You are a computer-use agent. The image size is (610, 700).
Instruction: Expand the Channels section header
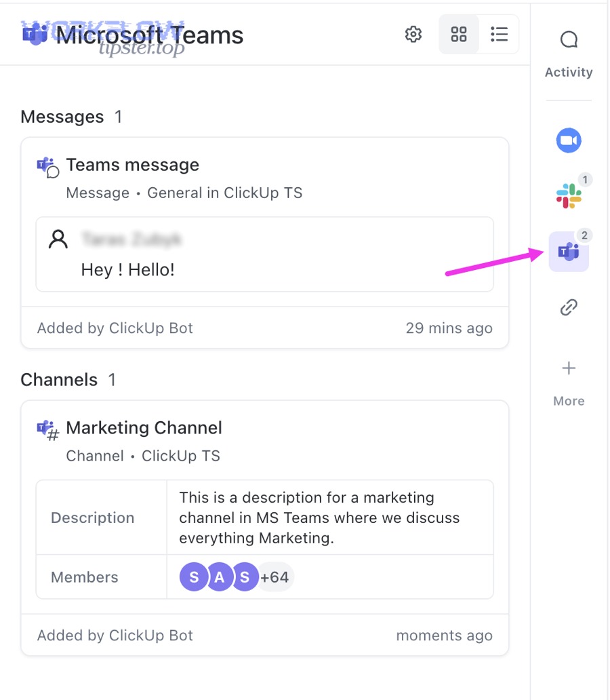coord(59,380)
